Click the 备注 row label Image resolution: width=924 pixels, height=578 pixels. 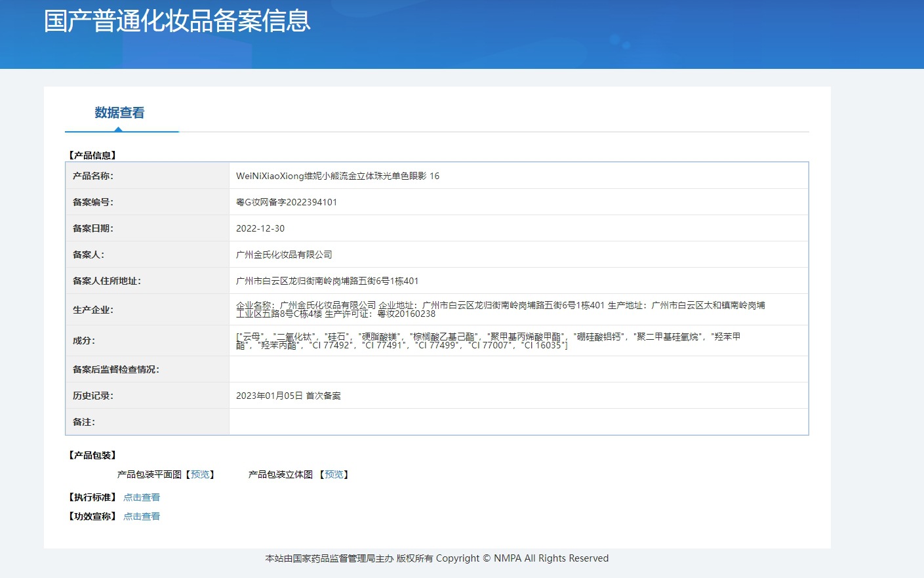[84, 422]
